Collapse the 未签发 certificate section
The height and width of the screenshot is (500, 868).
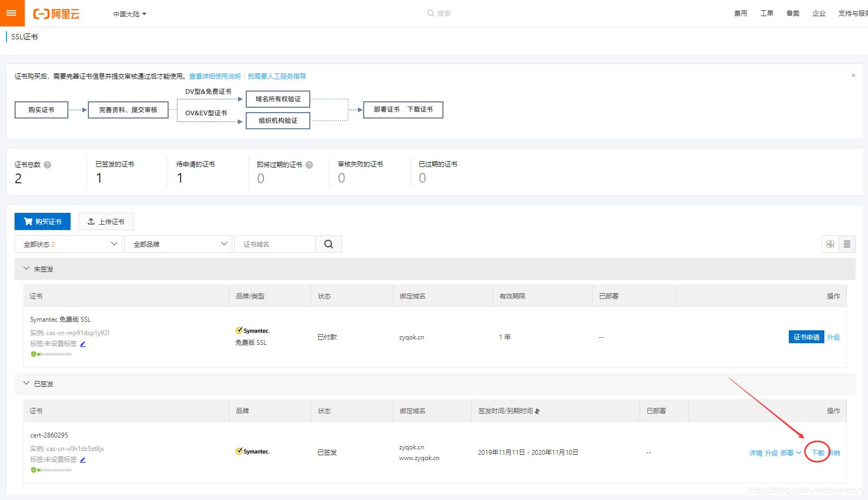26,268
